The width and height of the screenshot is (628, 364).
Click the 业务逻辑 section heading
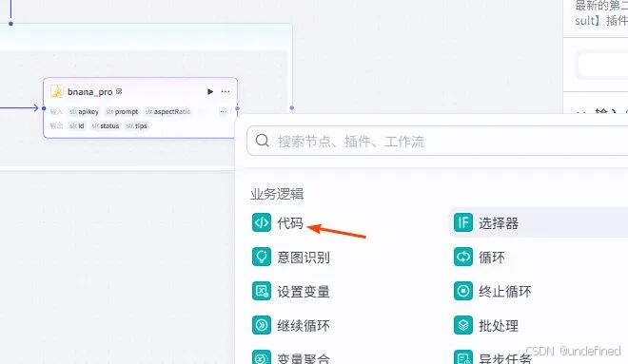277,194
